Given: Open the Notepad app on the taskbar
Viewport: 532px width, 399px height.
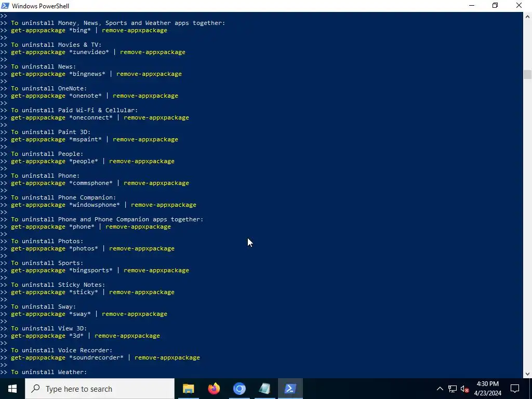Looking at the screenshot, I should click(264, 389).
